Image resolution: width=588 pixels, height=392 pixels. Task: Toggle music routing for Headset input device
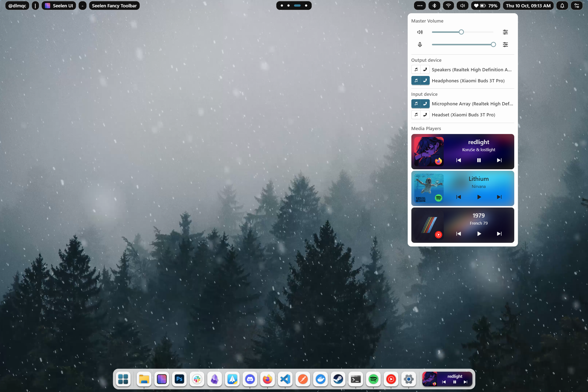(416, 114)
